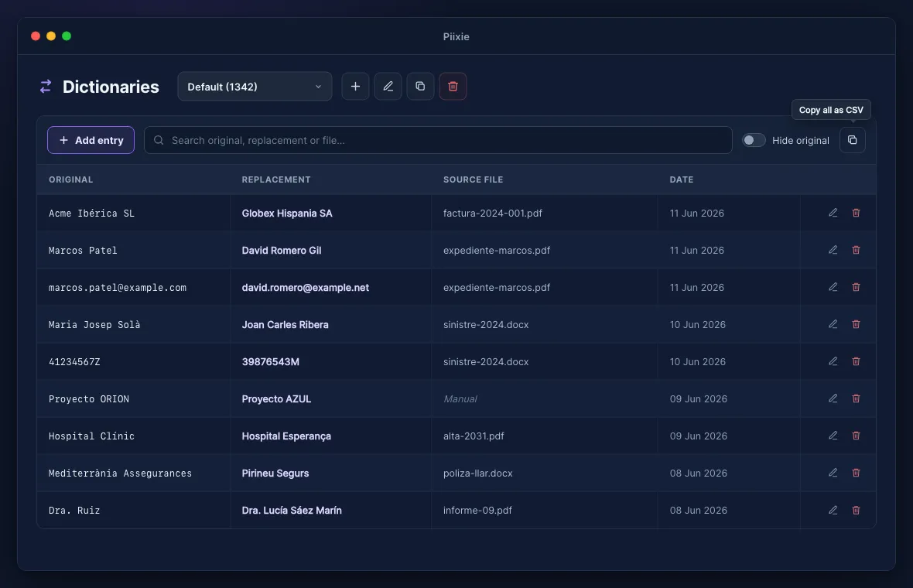Image resolution: width=913 pixels, height=588 pixels.
Task: Click the poliza-llar.docx source file
Action: click(477, 473)
